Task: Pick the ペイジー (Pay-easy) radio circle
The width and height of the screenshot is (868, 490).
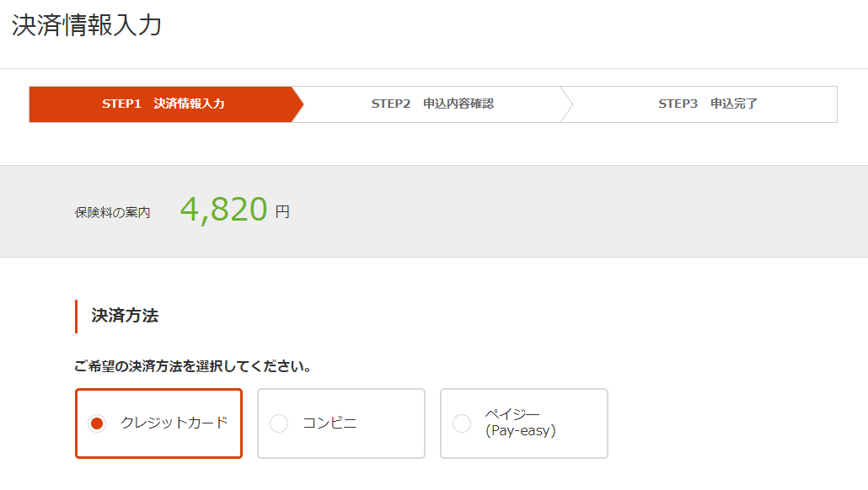Action: [462, 423]
